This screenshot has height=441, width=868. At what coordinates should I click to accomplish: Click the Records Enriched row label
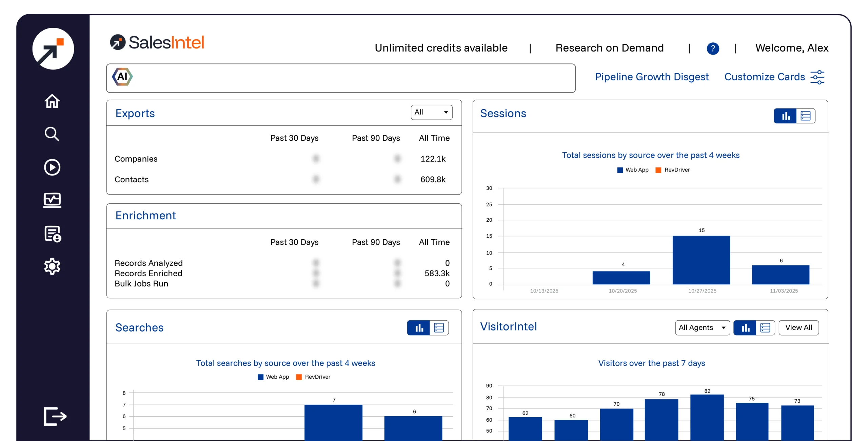pyautogui.click(x=149, y=274)
